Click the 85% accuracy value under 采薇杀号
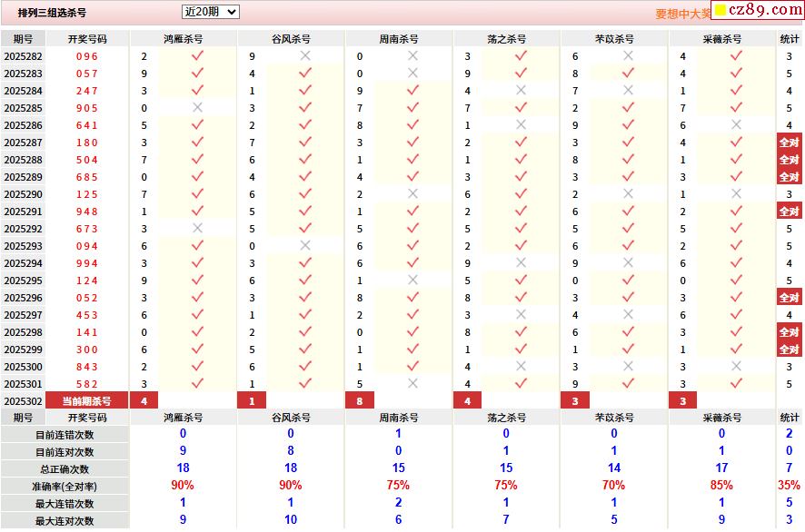This screenshot has width=805, height=532. (x=721, y=486)
